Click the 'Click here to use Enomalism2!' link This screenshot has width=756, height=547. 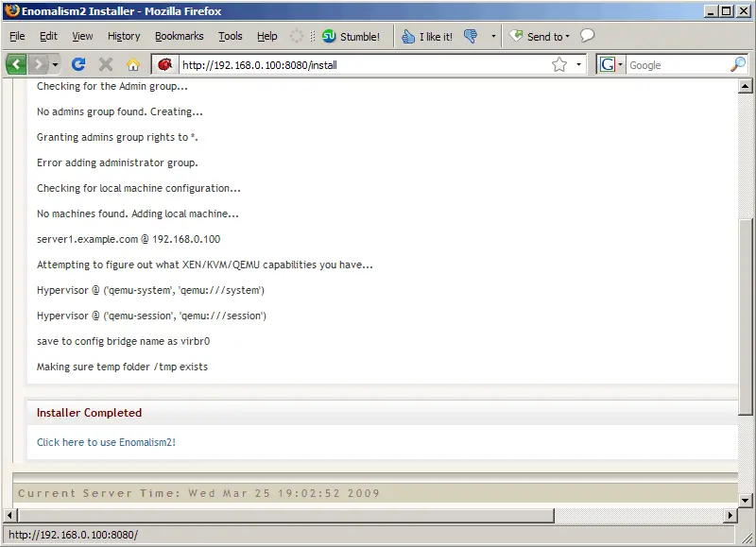point(106,442)
